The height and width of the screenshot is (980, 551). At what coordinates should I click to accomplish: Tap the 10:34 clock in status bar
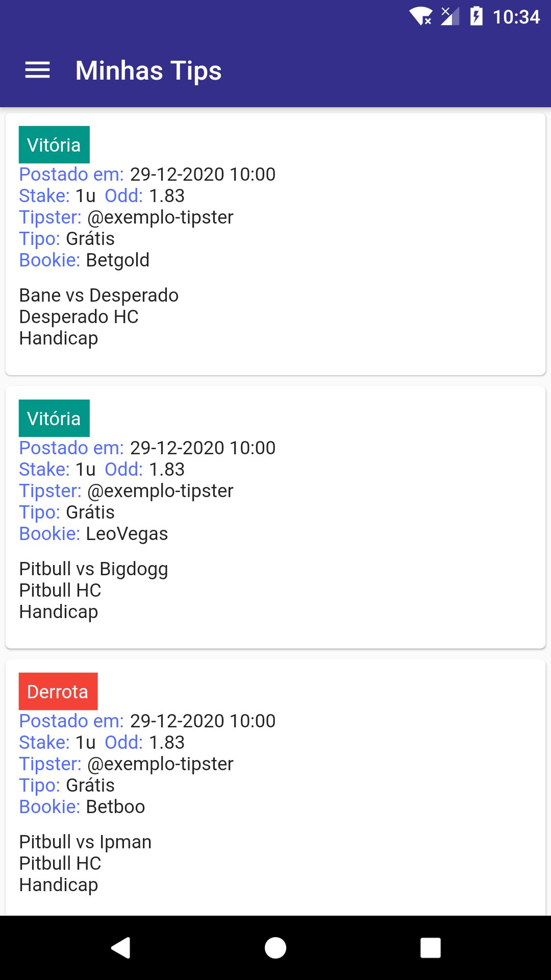[516, 17]
